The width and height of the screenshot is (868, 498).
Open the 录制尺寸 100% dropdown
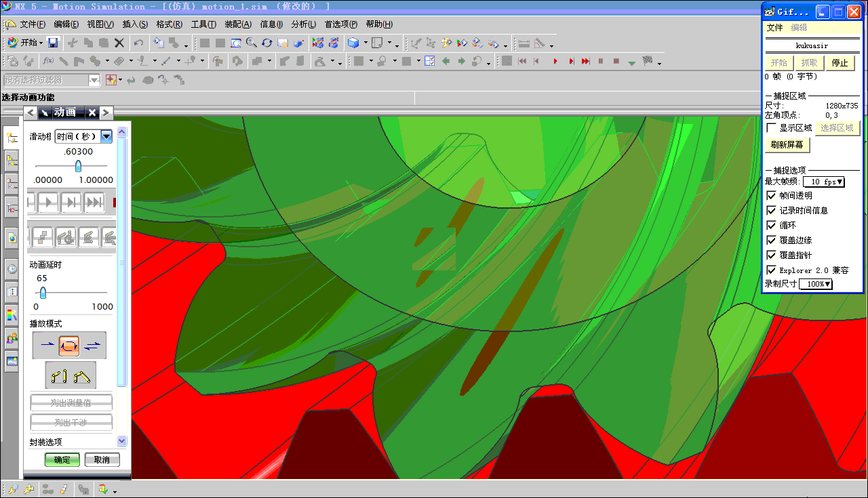pyautogui.click(x=816, y=284)
